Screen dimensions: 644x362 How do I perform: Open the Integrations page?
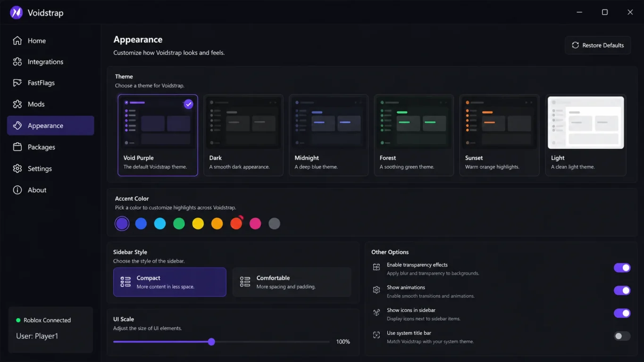[50, 62]
